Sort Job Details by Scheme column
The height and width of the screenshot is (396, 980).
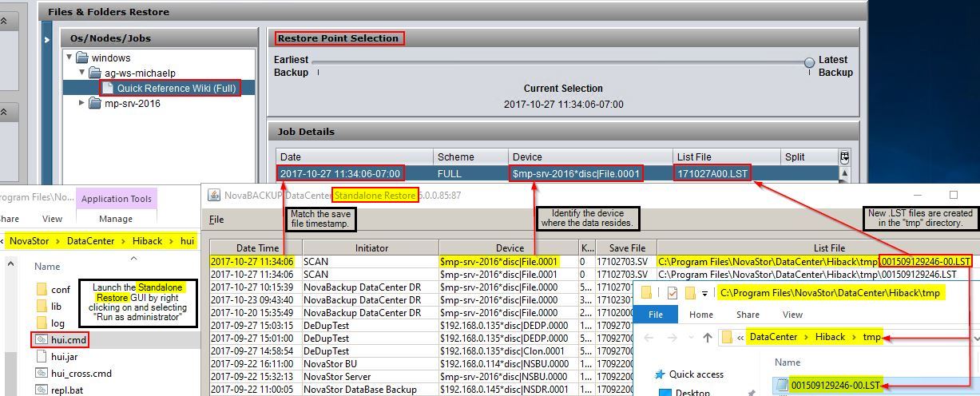[x=470, y=156]
